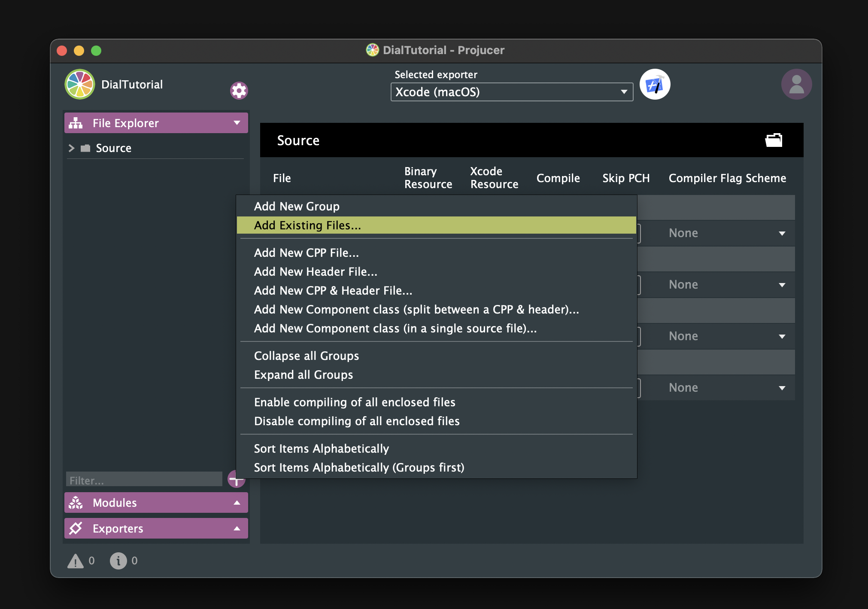
Task: Select Enable compiling of all enclosed files
Action: coord(437,402)
